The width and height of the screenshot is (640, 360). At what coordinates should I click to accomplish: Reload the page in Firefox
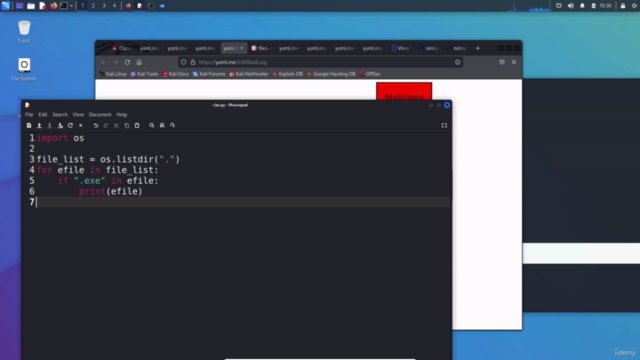click(x=127, y=62)
